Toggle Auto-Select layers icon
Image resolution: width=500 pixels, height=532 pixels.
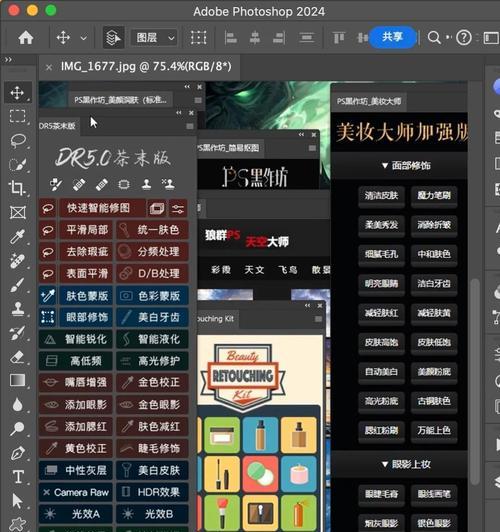(114, 38)
